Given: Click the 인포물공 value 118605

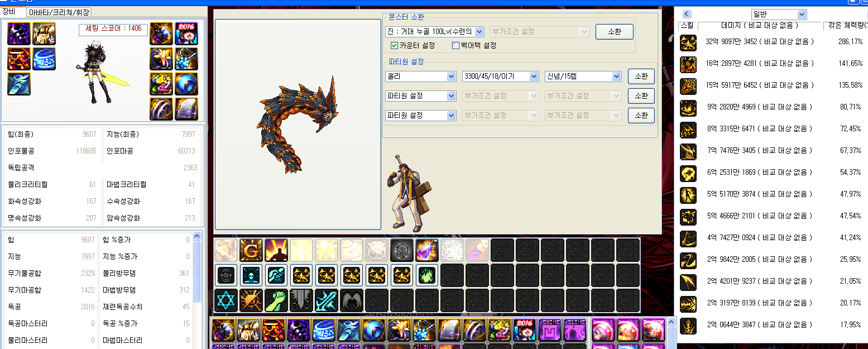Looking at the screenshot, I should tap(86, 151).
